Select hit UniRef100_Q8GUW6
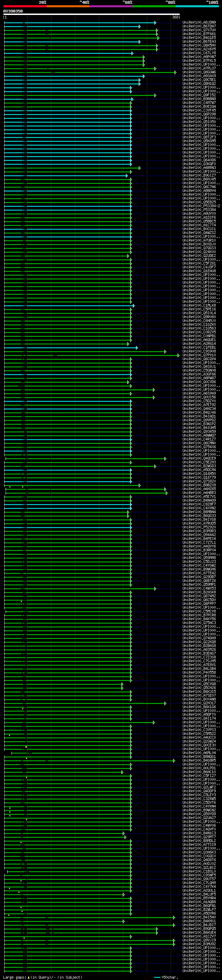The width and height of the screenshot is (222, 980). [x=199, y=72]
